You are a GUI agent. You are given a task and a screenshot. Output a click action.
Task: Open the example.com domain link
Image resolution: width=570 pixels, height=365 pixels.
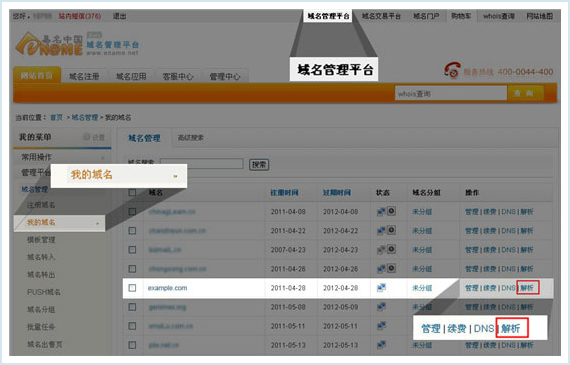coord(167,288)
